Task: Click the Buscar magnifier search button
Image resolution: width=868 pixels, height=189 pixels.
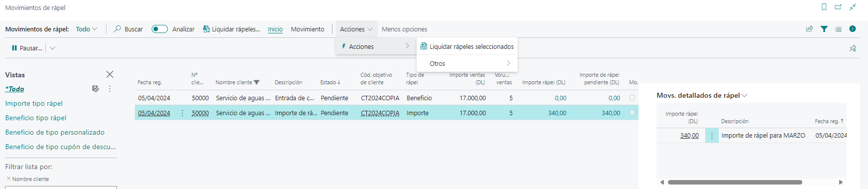Action: pos(128,29)
